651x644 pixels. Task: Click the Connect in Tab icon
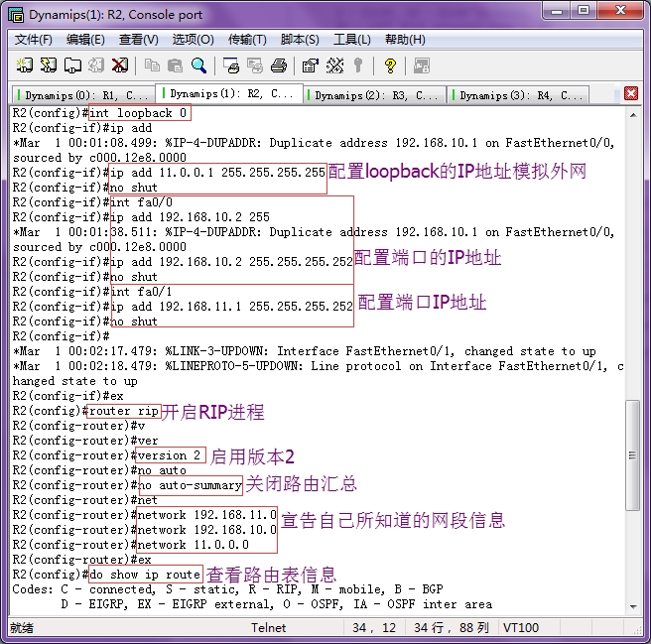[72, 65]
